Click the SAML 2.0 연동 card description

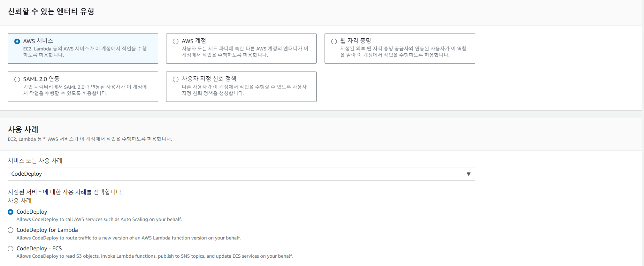[85, 90]
